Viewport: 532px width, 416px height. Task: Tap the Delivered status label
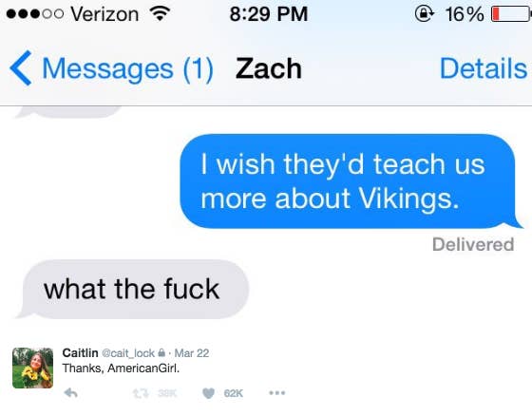[x=473, y=244]
